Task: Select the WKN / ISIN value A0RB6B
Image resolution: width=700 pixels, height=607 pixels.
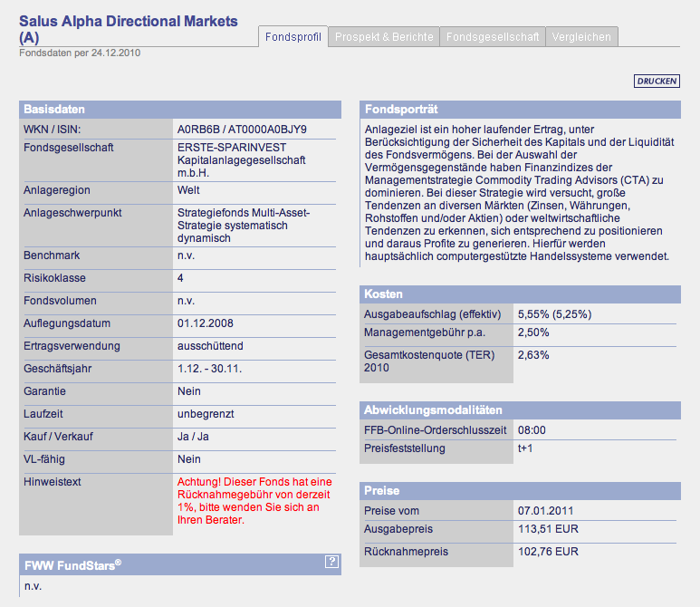Action: coord(198,130)
